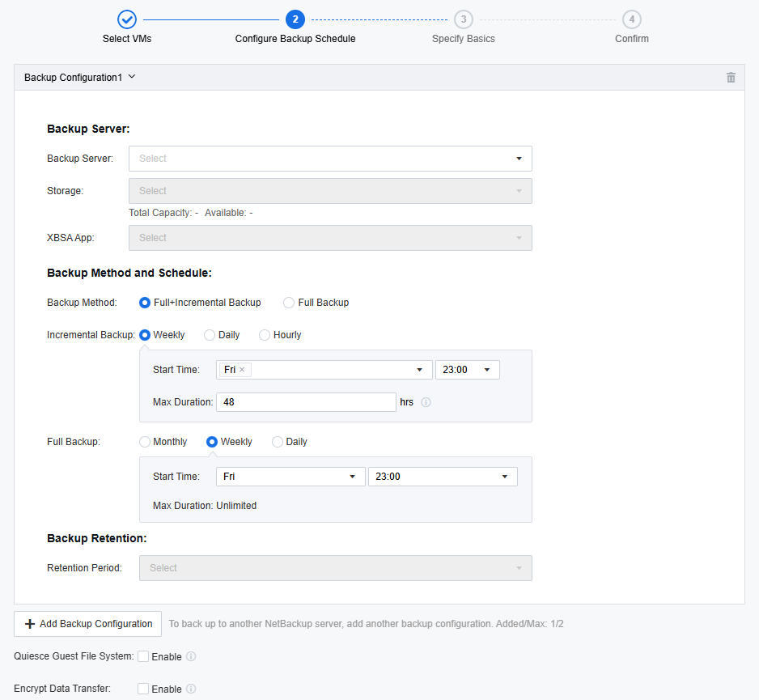This screenshot has height=700, width=759.
Task: Click Add Backup Configuration button
Action: tap(87, 624)
